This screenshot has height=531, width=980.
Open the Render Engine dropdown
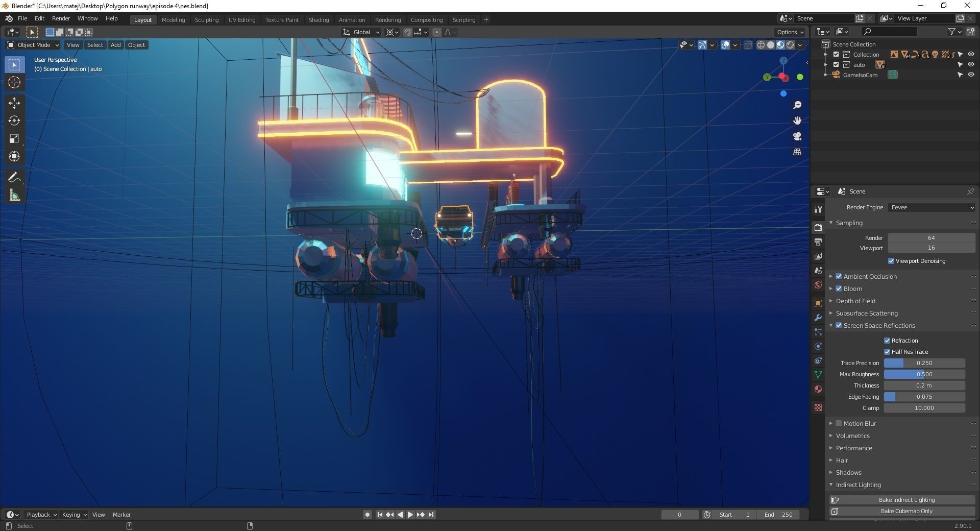pyautogui.click(x=932, y=207)
